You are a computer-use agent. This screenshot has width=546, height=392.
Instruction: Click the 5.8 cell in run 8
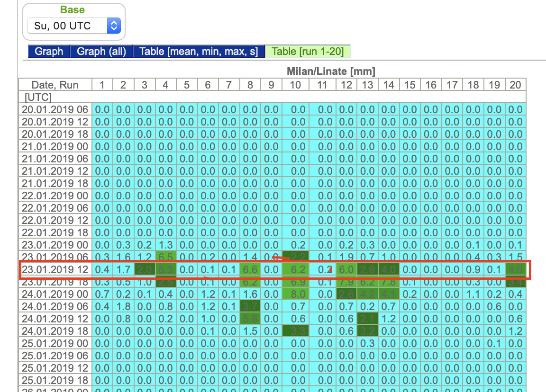coord(250,319)
